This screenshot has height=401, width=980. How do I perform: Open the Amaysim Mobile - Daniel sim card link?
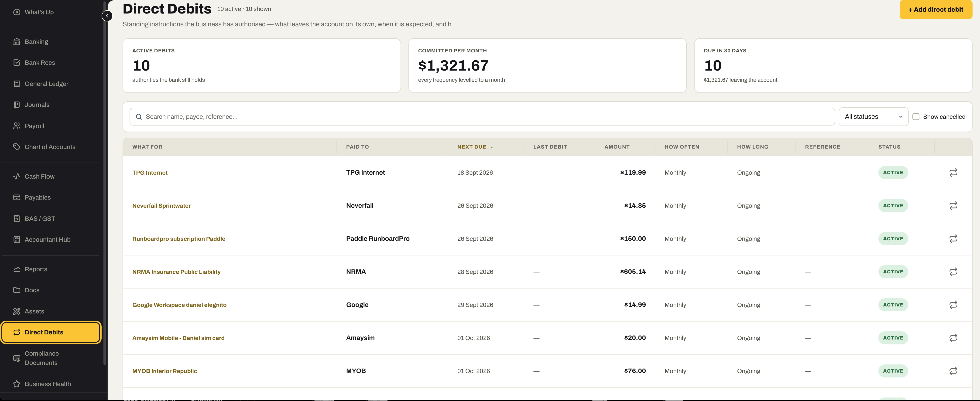click(178, 338)
